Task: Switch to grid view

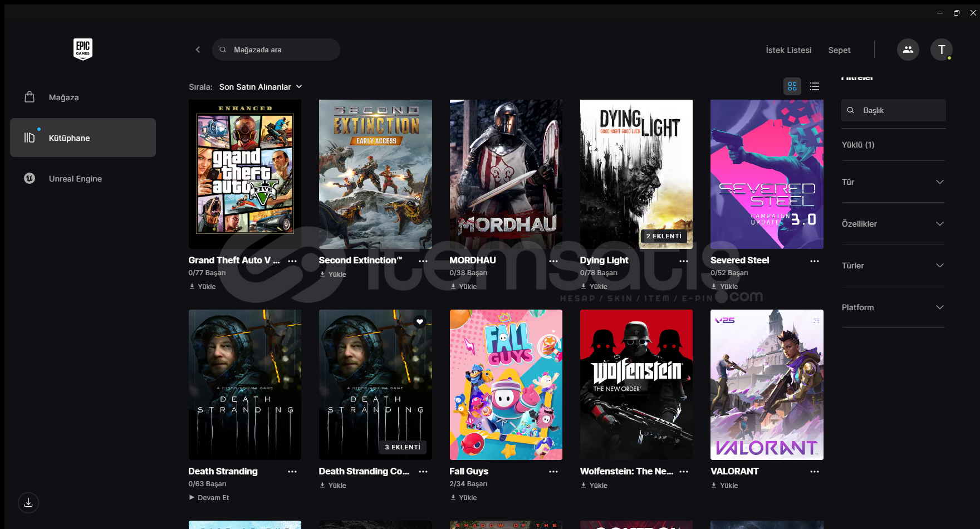Action: pos(792,86)
